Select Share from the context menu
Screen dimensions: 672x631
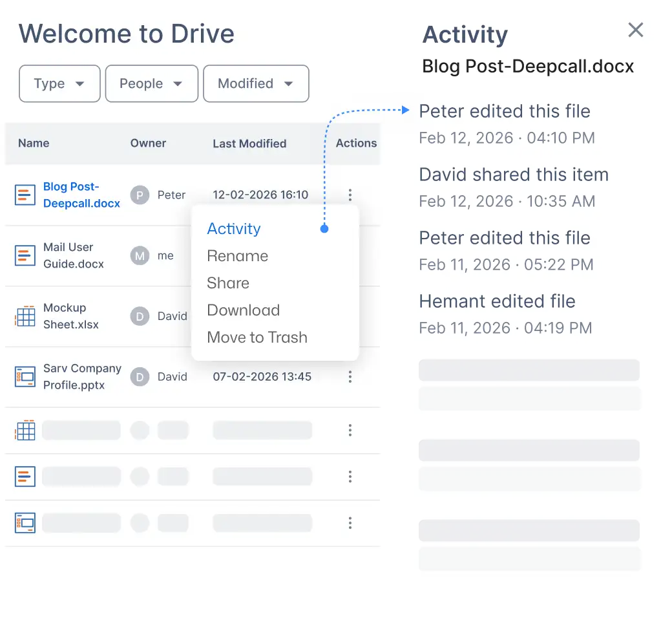(228, 283)
